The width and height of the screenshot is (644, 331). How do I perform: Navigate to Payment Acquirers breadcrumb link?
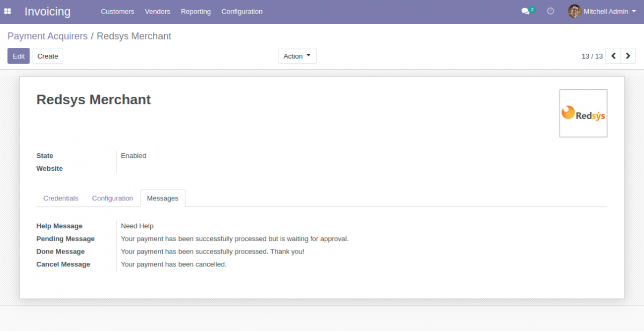(x=47, y=36)
